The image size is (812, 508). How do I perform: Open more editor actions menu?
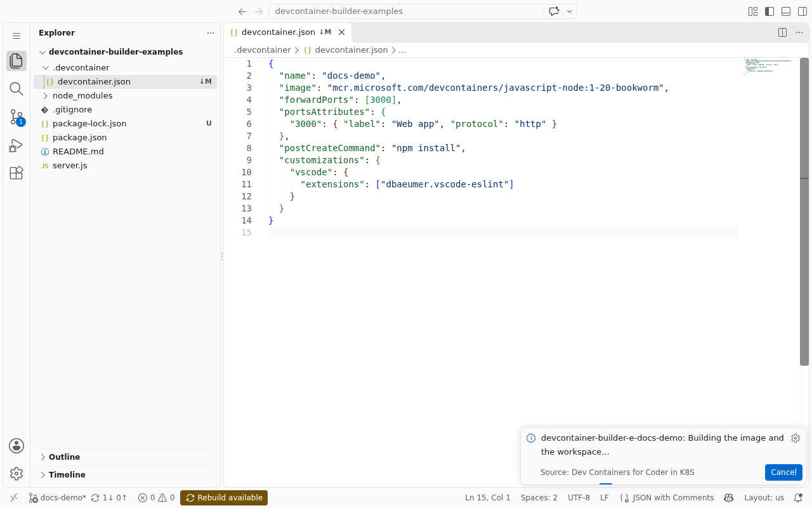click(799, 32)
